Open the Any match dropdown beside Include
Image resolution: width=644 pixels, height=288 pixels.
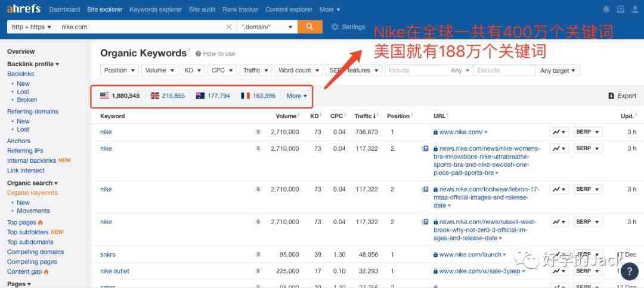tap(460, 70)
